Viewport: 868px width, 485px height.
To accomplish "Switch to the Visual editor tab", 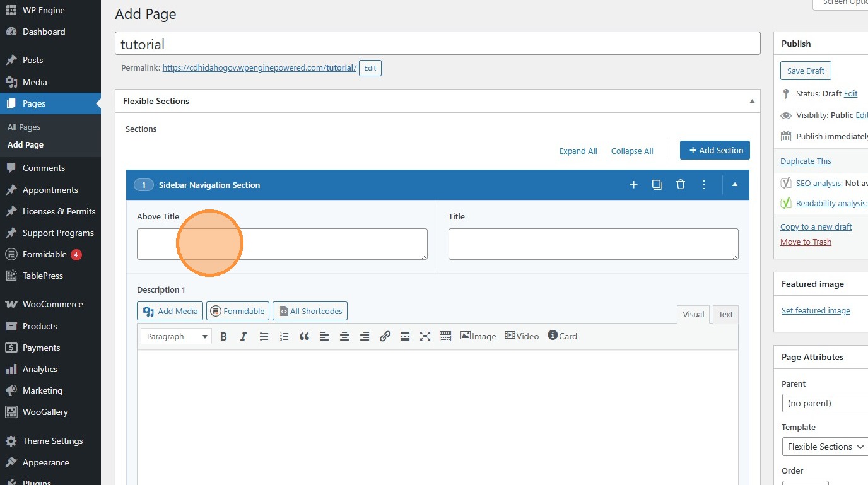I will click(x=693, y=315).
